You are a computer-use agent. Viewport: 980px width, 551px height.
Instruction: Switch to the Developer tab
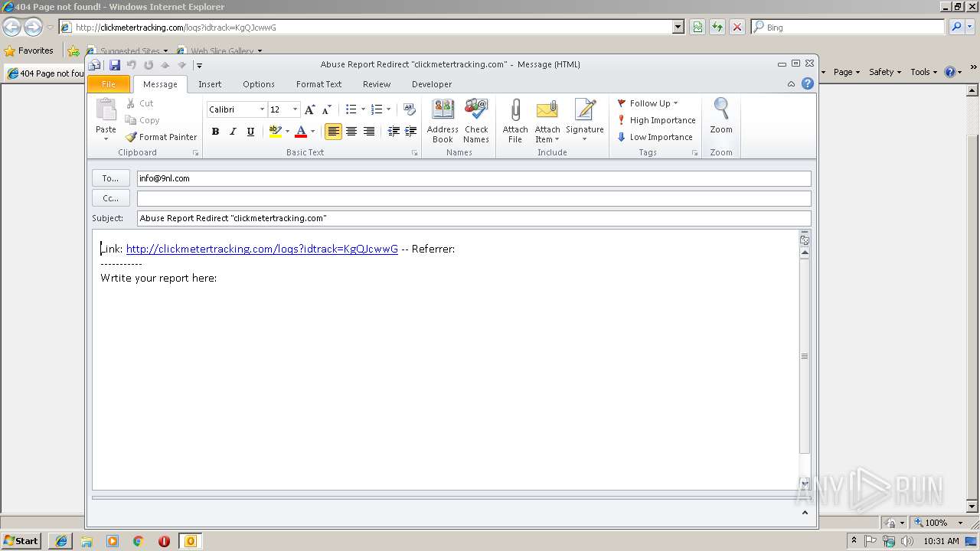[432, 84]
